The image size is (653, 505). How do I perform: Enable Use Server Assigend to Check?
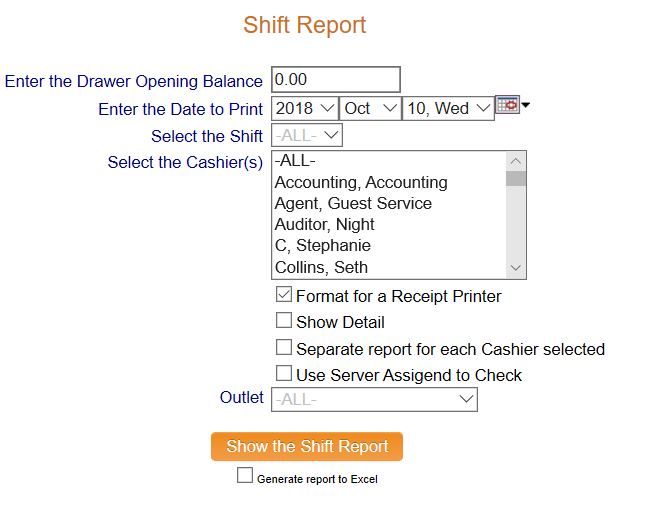(x=284, y=375)
